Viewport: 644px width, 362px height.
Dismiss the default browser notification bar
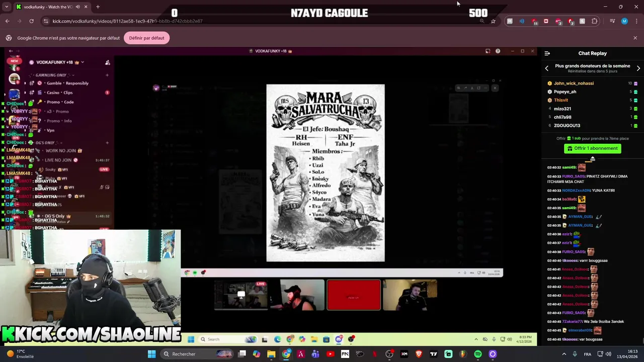pyautogui.click(x=635, y=38)
